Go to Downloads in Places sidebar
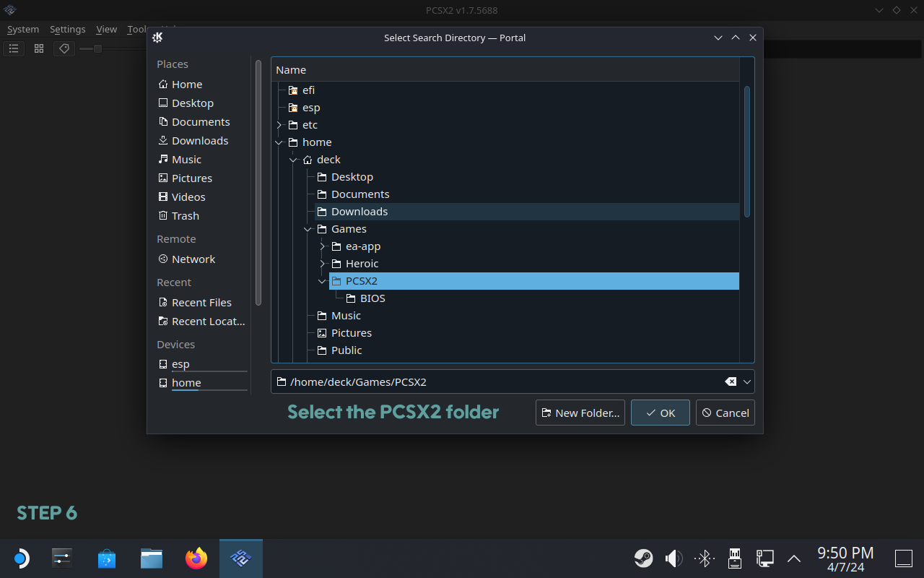 coord(199,141)
